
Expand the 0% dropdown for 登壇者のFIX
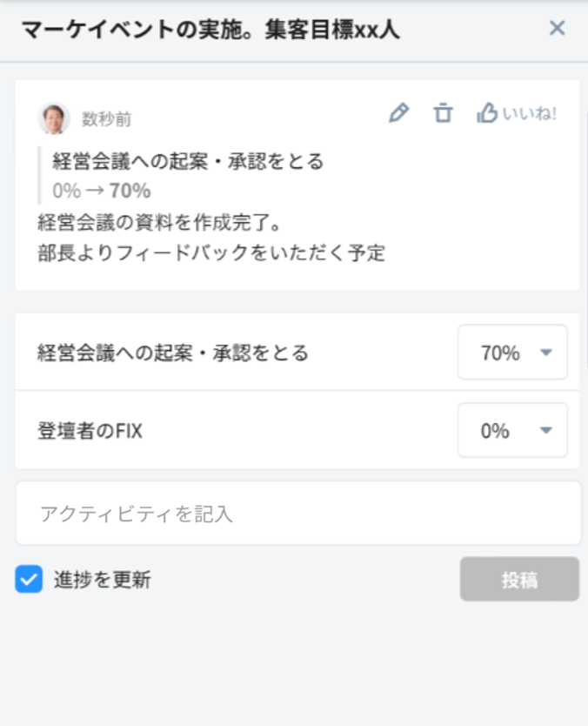tap(512, 430)
